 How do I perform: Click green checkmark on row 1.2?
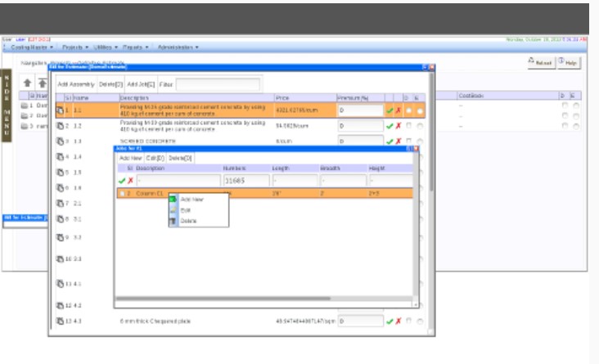point(390,126)
